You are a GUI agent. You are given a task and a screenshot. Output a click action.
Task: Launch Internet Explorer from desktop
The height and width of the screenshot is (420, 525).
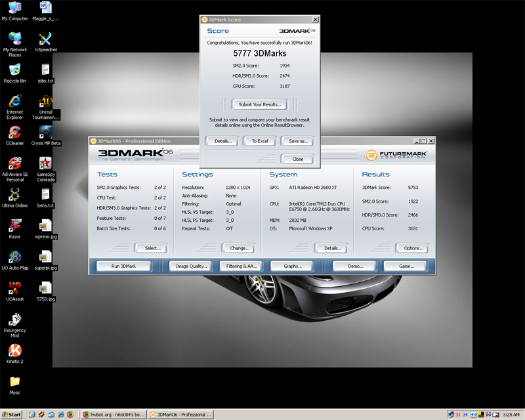[14, 107]
